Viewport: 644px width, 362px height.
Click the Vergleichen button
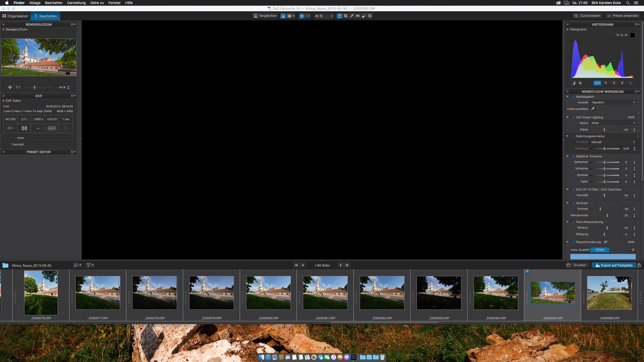click(x=265, y=16)
